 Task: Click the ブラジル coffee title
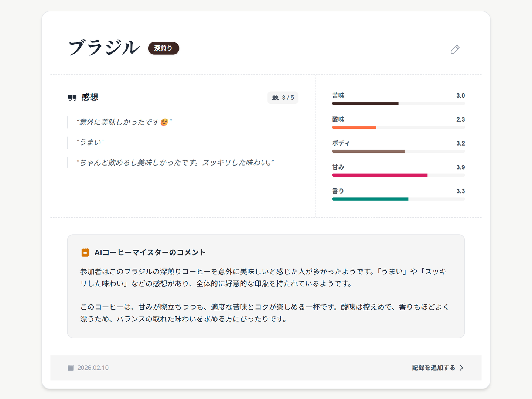coord(104,48)
